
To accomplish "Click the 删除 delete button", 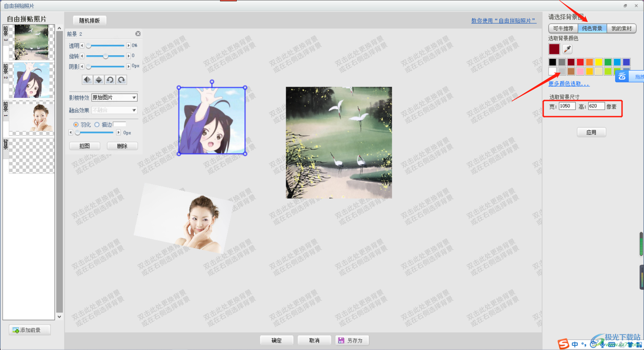I will [122, 146].
